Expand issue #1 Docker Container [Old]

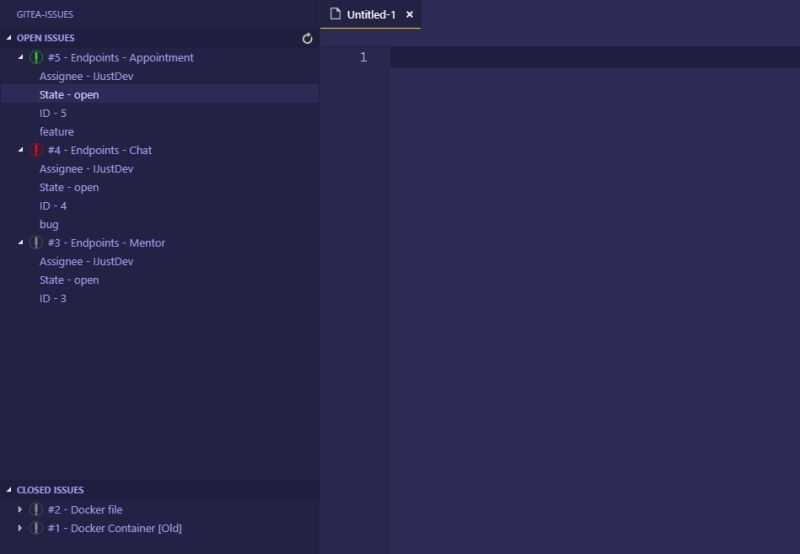pyautogui.click(x=20, y=528)
